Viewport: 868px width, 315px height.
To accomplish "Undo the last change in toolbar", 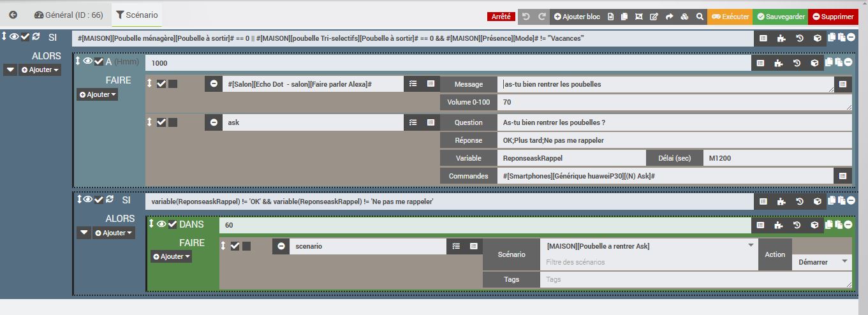I will 526,17.
